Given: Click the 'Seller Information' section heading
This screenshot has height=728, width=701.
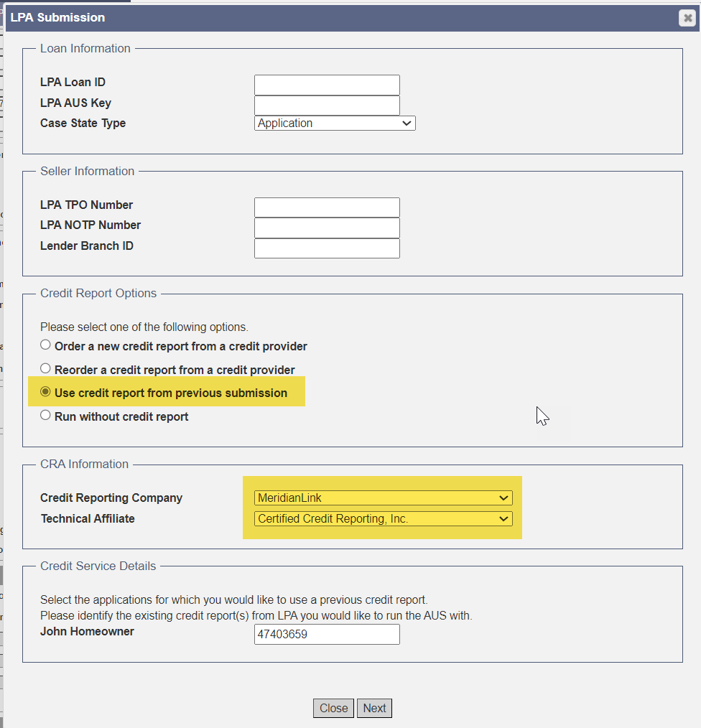Looking at the screenshot, I should click(88, 171).
